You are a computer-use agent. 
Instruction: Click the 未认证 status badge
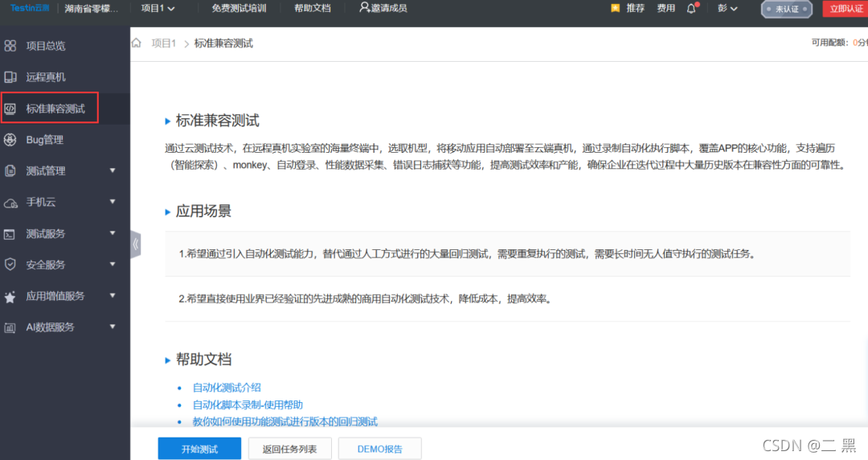click(x=787, y=9)
